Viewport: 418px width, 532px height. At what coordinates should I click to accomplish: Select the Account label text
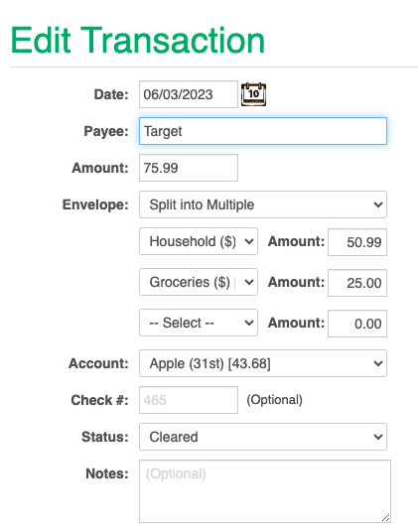pos(98,363)
